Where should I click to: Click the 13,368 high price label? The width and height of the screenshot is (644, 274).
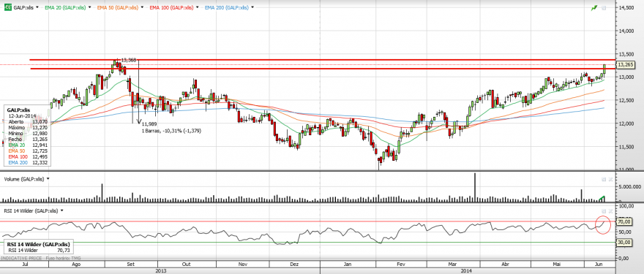tap(129, 60)
